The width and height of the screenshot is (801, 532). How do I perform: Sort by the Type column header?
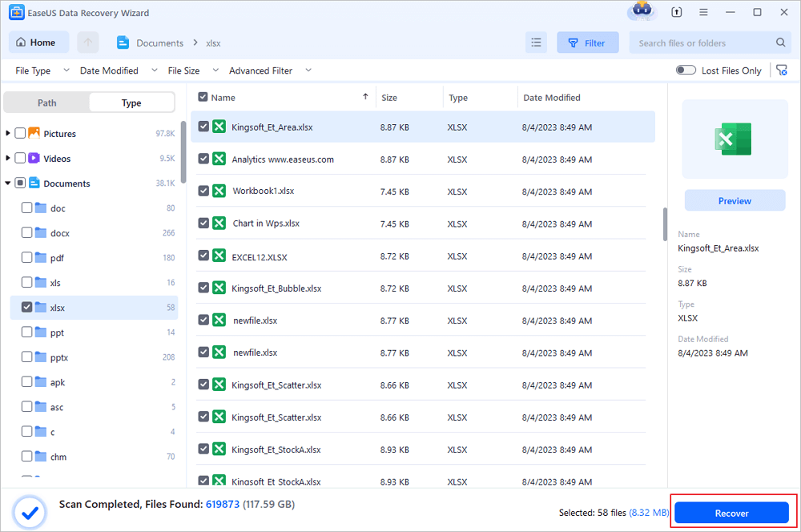point(458,98)
